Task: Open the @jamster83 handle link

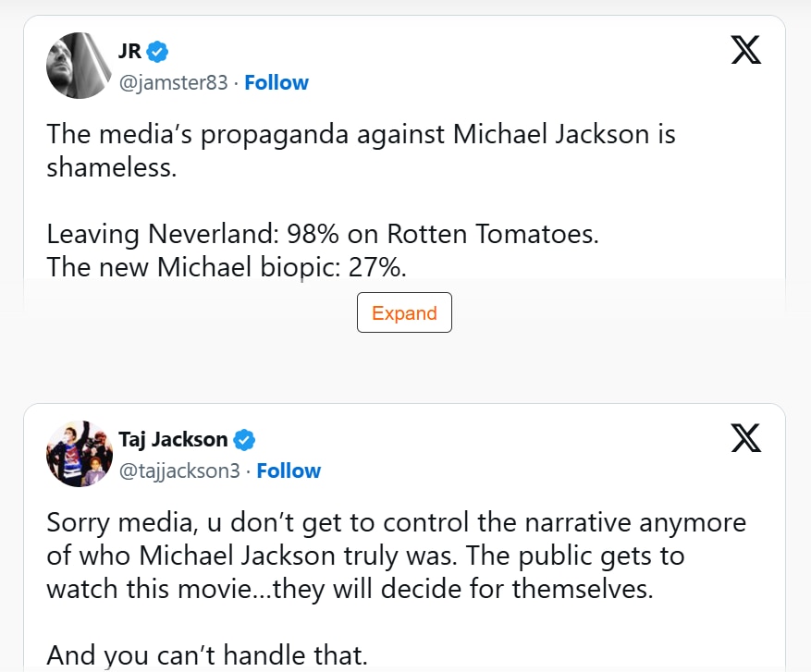Action: point(173,82)
